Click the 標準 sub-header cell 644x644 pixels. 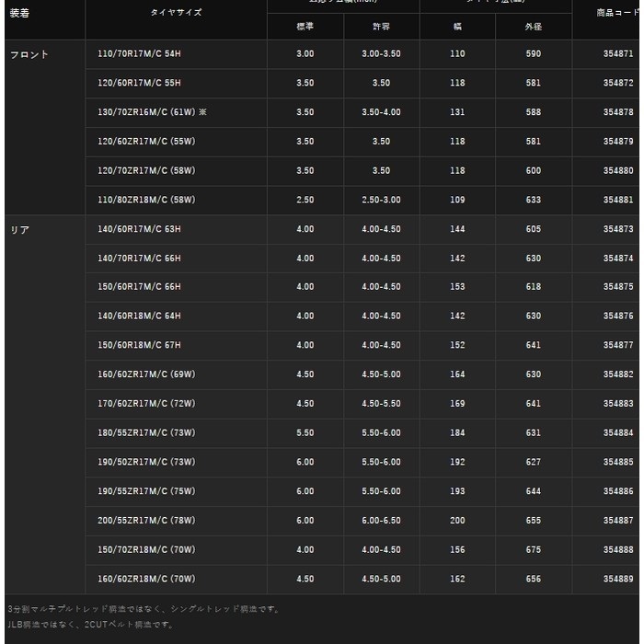tap(305, 27)
